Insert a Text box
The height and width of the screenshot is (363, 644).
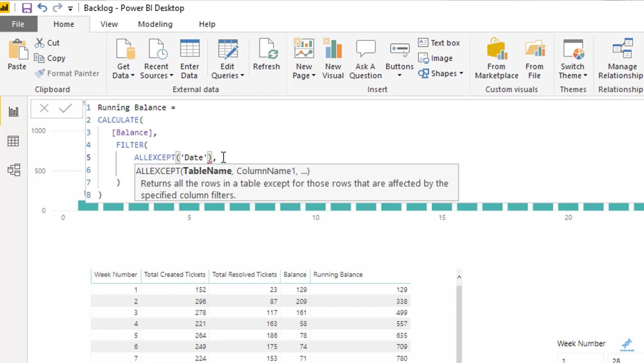pyautogui.click(x=439, y=43)
